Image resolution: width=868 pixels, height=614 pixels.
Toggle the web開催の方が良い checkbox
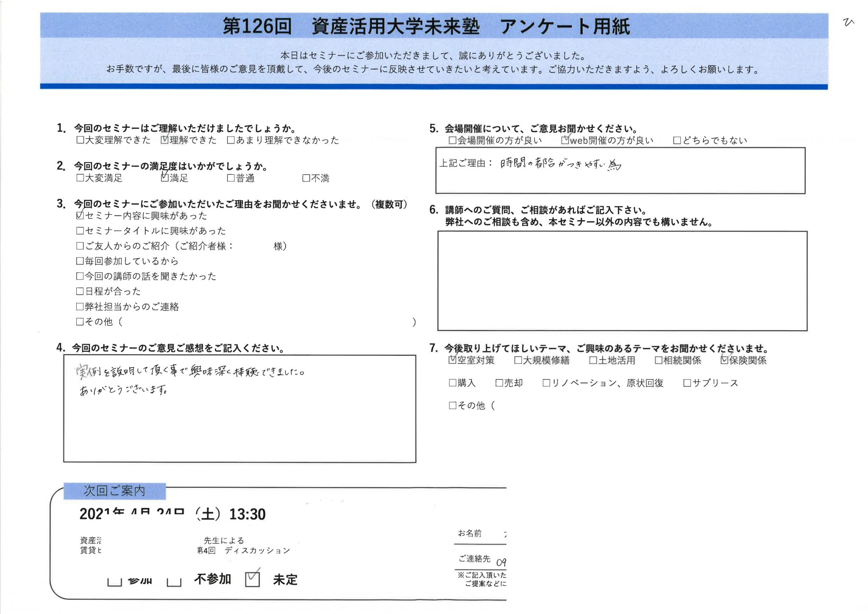(x=565, y=140)
